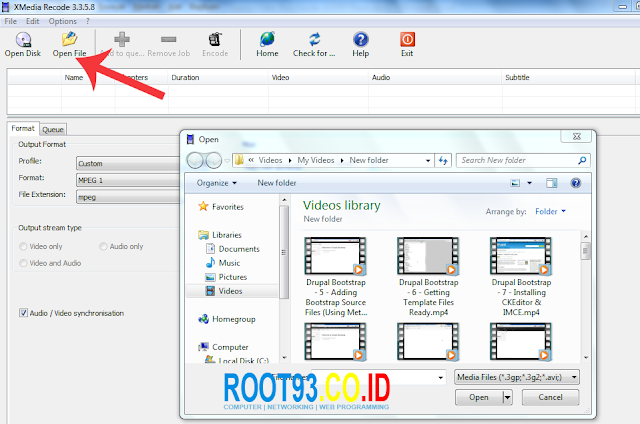This screenshot has width=640, height=424.
Task: Open Media Files type filter dropdown
Action: pos(517,377)
